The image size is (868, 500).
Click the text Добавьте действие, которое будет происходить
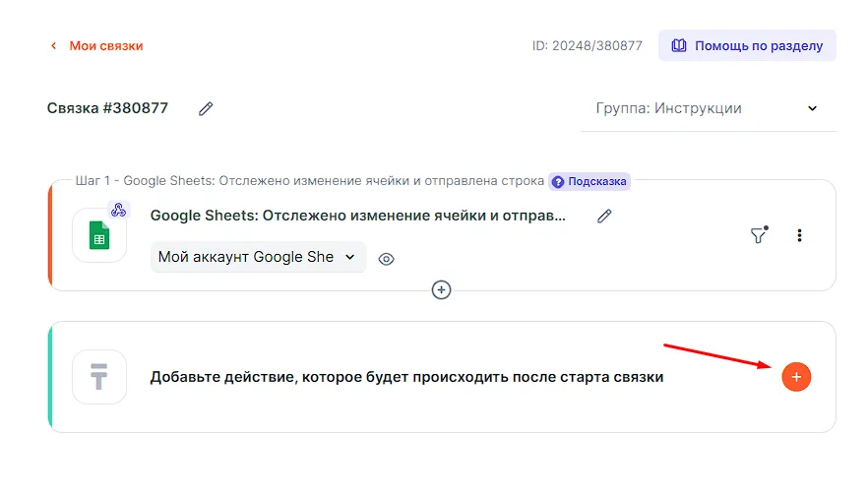(405, 376)
